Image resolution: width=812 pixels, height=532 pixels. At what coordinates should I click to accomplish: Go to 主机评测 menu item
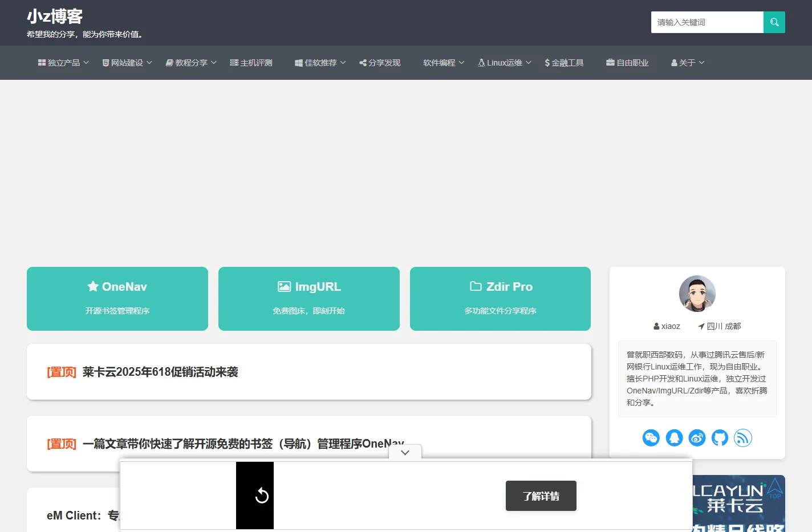[251, 63]
